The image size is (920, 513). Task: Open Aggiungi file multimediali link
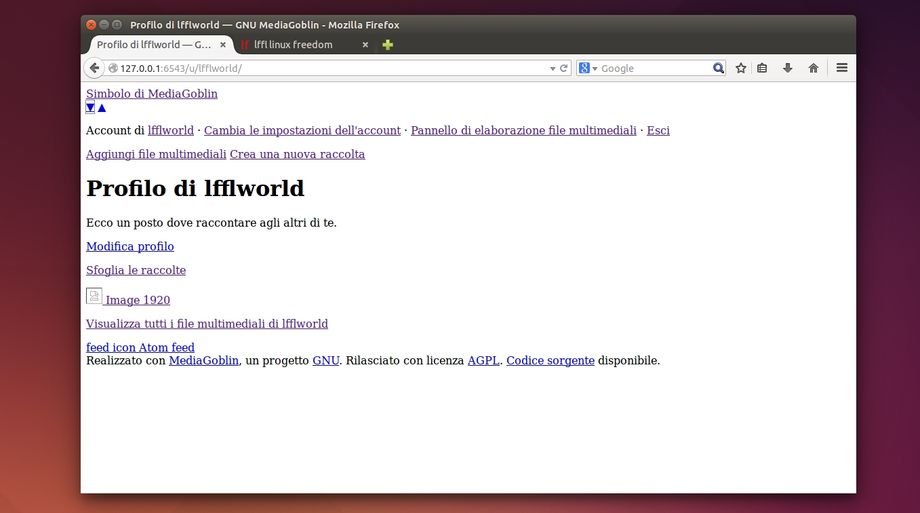pos(156,154)
